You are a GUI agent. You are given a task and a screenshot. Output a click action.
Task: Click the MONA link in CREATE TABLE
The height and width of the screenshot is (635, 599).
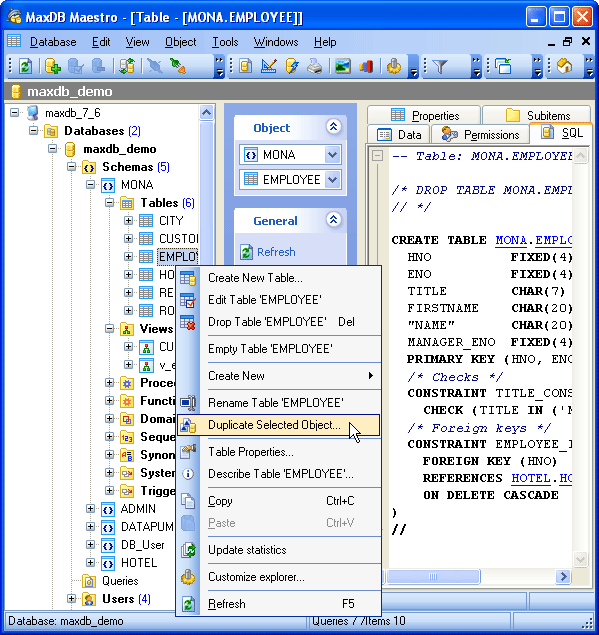(x=511, y=240)
